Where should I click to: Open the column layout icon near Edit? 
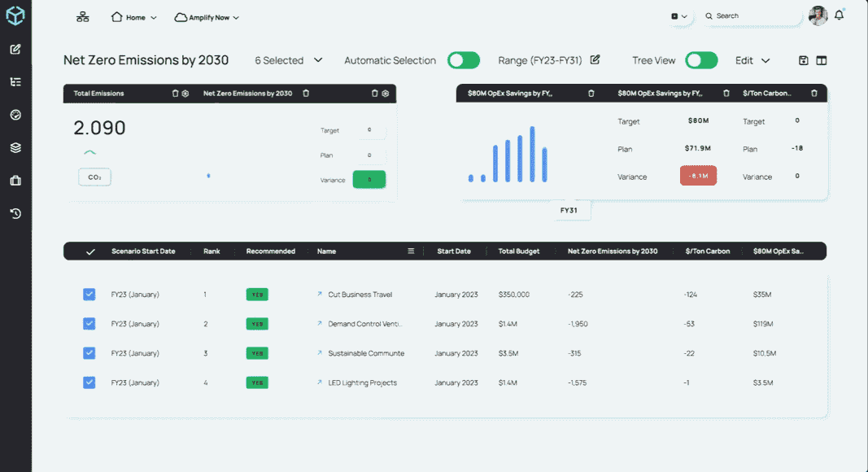[x=822, y=60]
